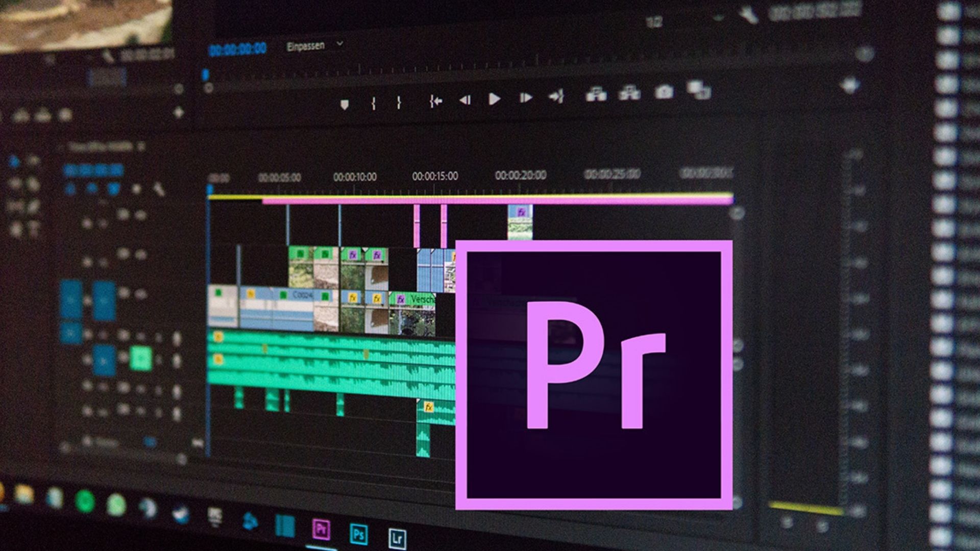980x551 pixels.
Task: Open Spotify from the taskbar
Action: [85, 501]
